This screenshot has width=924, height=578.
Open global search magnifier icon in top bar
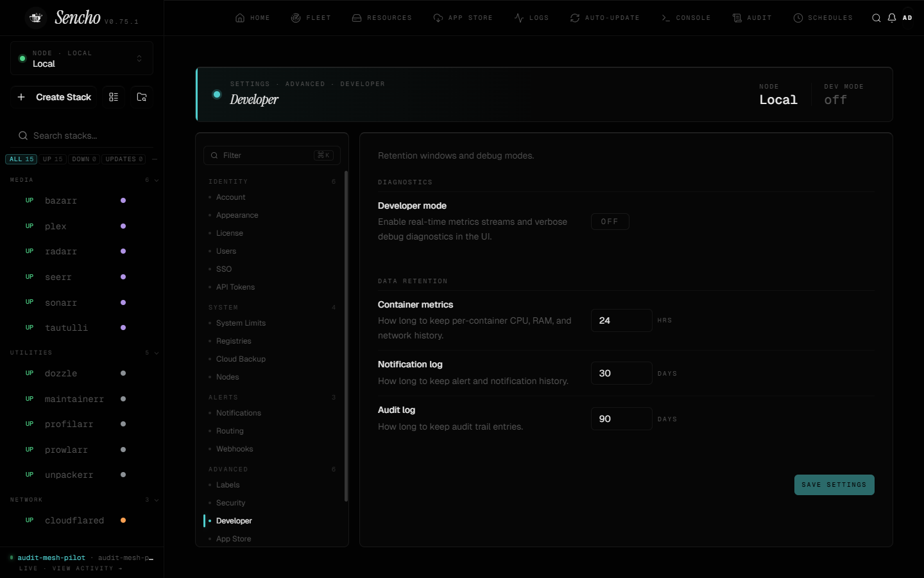tap(876, 18)
